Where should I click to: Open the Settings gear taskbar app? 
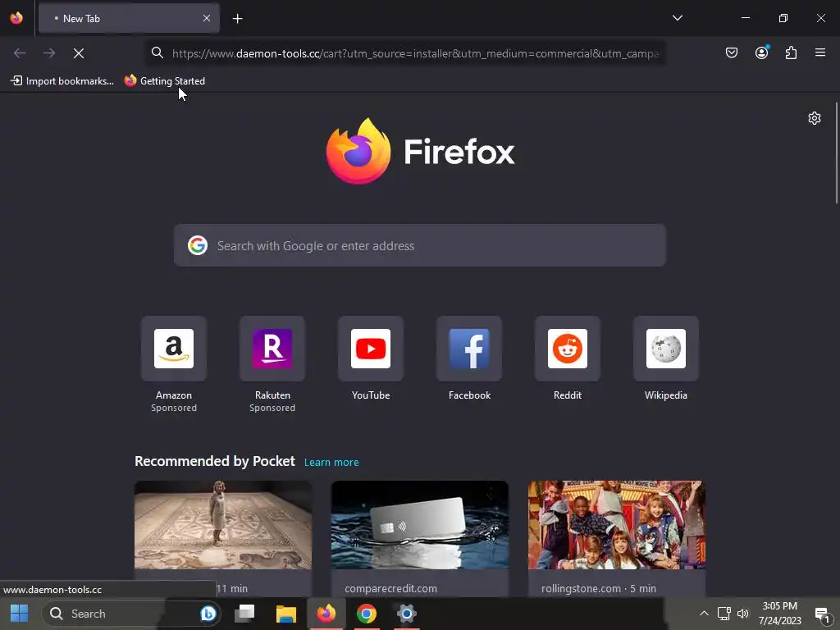coord(407,614)
